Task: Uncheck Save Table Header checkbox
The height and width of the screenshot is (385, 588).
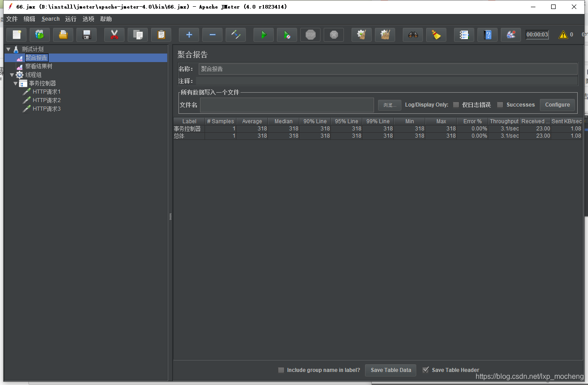Action: coord(426,370)
